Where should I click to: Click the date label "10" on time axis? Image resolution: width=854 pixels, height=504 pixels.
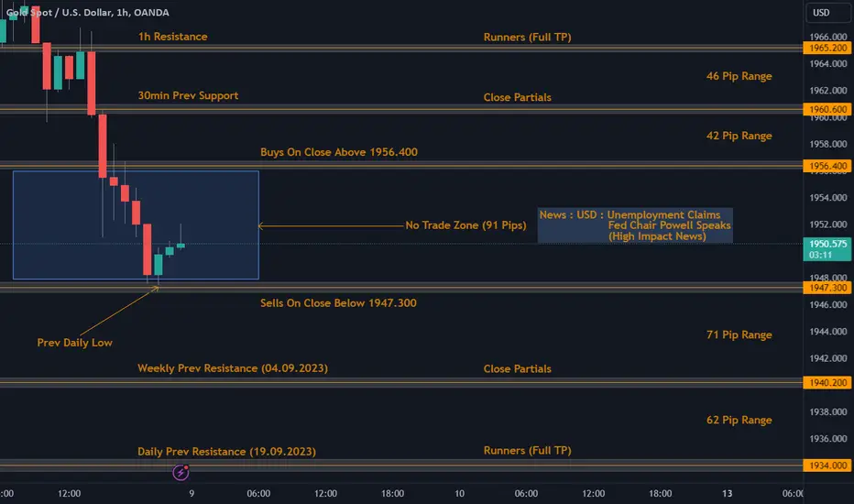tap(460, 494)
